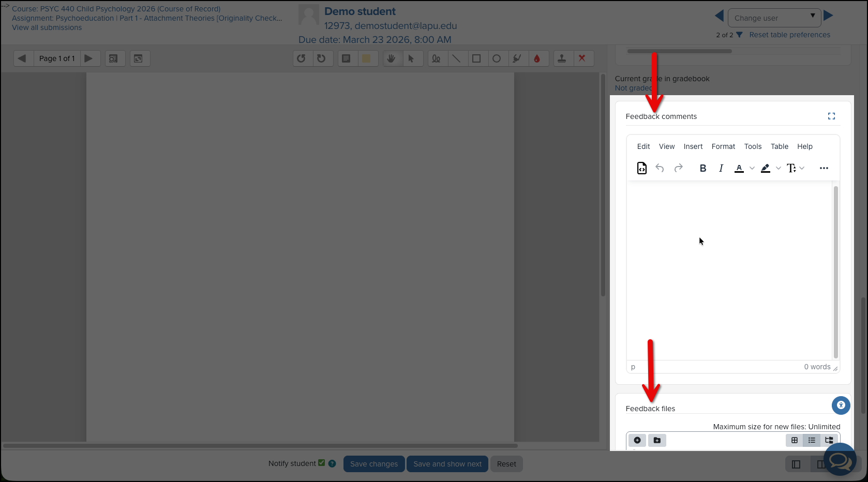Select the freehand pen tool
The width and height of the screenshot is (868, 482).
(437, 58)
